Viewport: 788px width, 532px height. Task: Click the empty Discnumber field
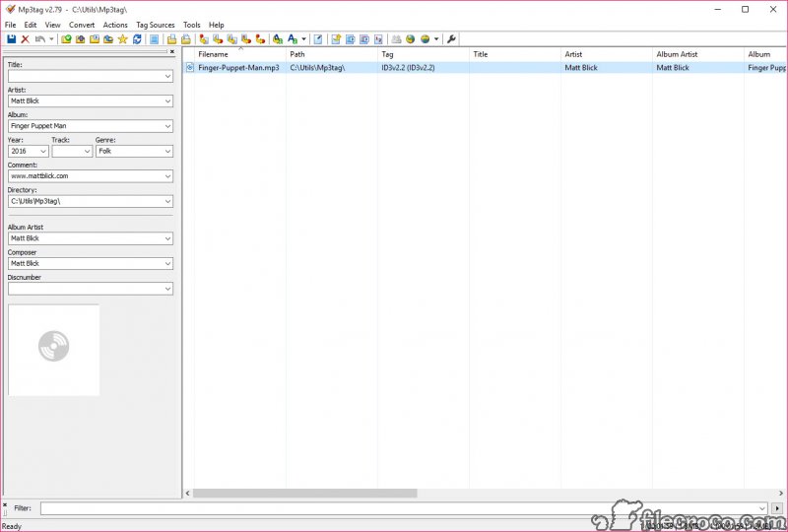pos(91,289)
